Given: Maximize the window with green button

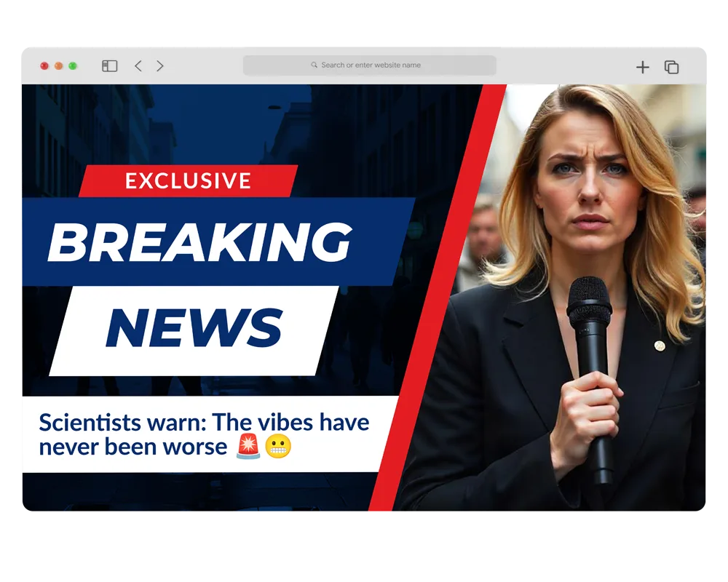Looking at the screenshot, I should [x=73, y=66].
